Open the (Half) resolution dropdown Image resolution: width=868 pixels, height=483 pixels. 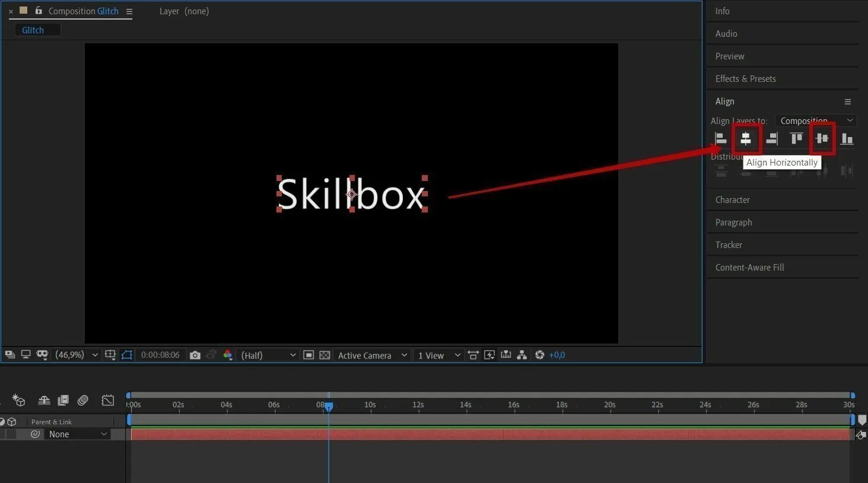[268, 355]
